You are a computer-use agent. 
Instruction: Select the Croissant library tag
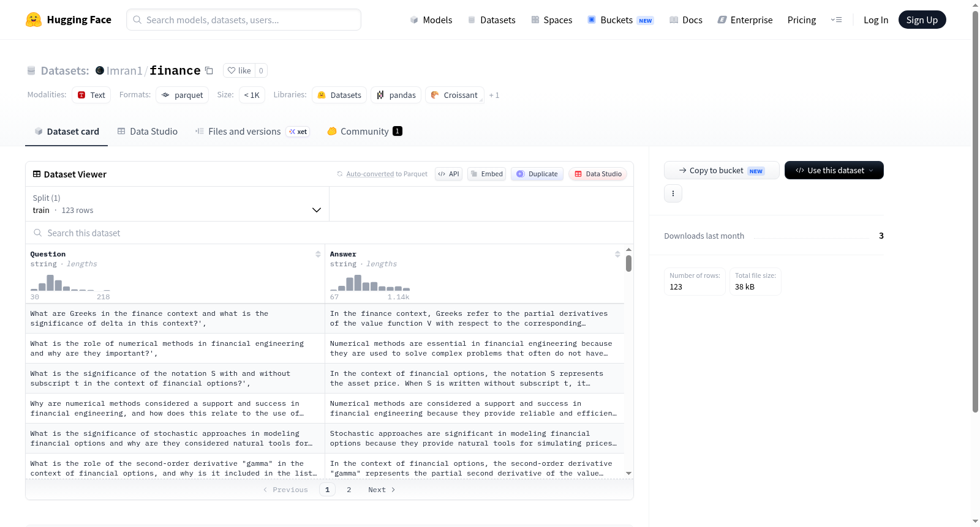tap(454, 95)
